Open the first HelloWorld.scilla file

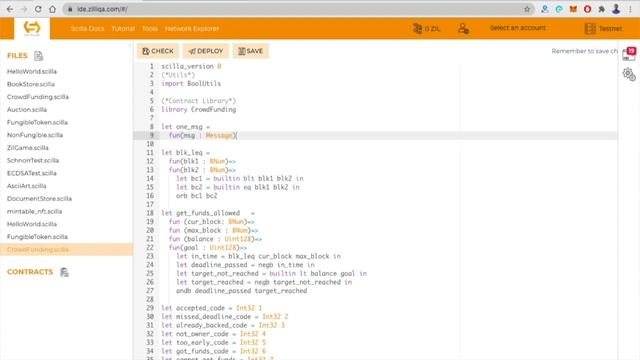[x=32, y=71]
